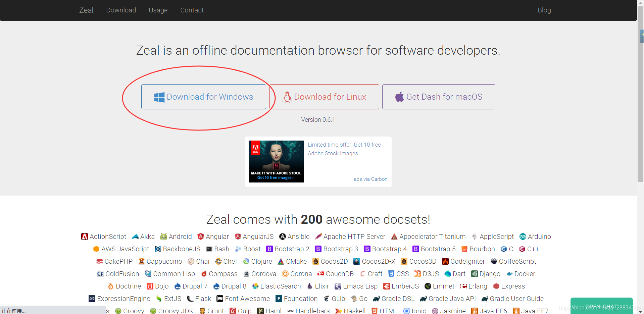Click Download for Linux button

click(x=325, y=97)
